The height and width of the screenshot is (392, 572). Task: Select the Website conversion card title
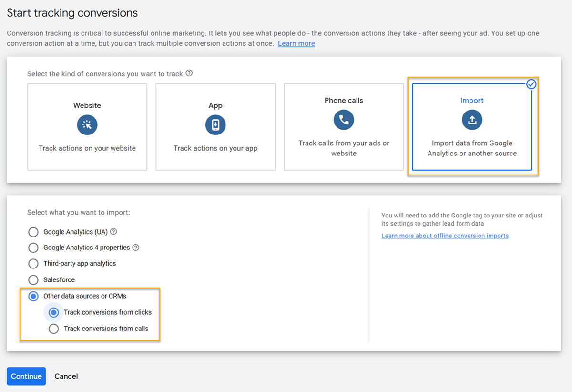pos(87,105)
